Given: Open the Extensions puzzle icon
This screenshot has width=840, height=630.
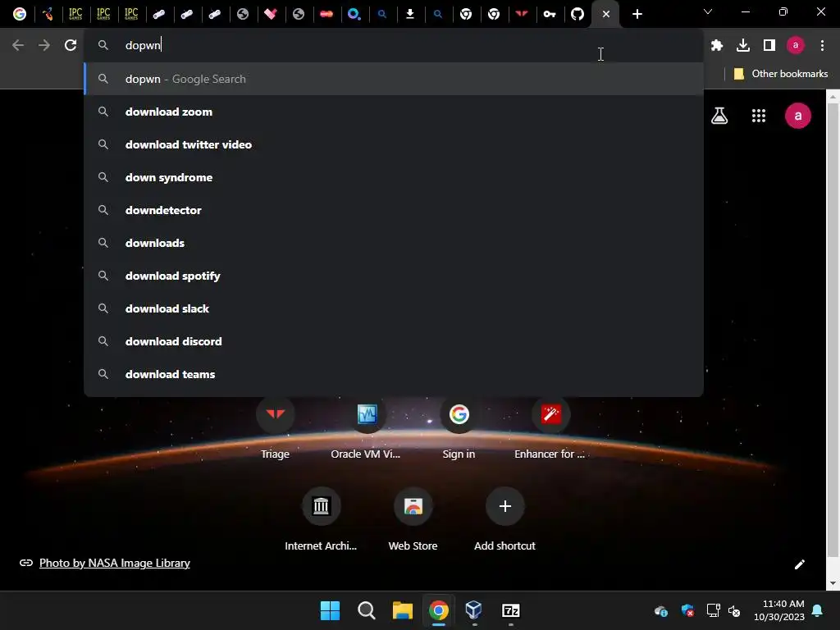Looking at the screenshot, I should click(x=717, y=45).
